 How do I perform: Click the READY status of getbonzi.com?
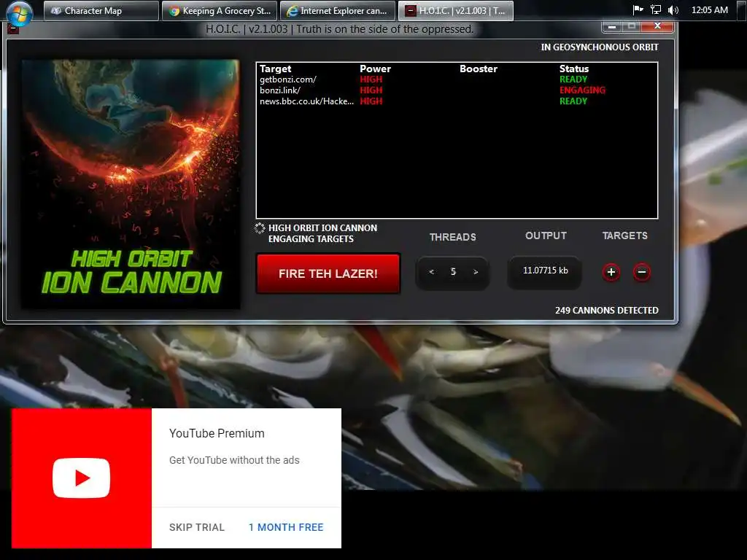point(573,79)
